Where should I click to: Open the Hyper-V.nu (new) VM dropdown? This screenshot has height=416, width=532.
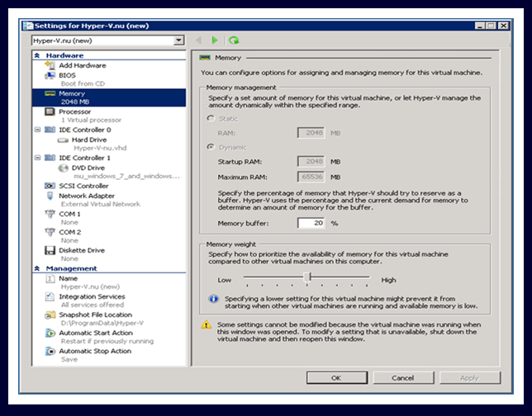click(x=178, y=40)
